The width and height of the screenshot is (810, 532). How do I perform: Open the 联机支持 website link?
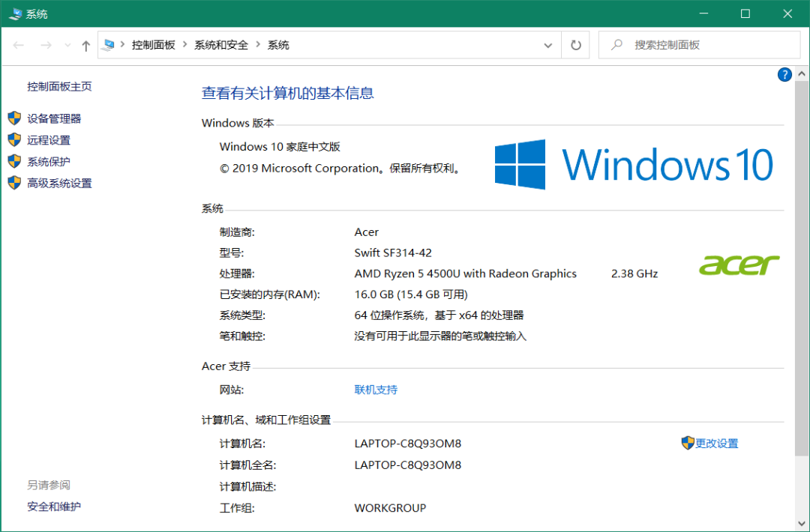coord(376,390)
